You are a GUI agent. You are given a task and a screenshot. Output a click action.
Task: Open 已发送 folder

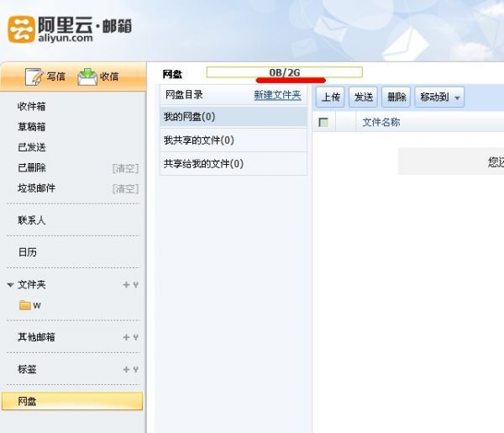tap(32, 147)
